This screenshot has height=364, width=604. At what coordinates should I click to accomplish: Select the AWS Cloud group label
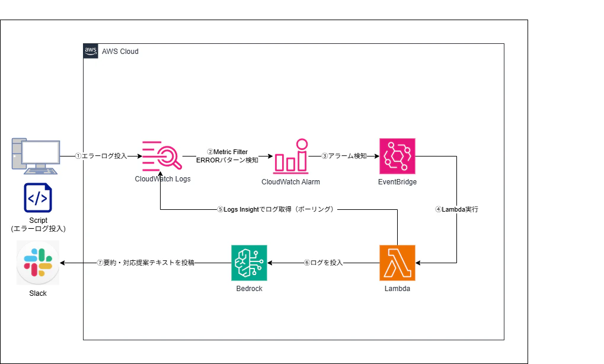pos(120,51)
